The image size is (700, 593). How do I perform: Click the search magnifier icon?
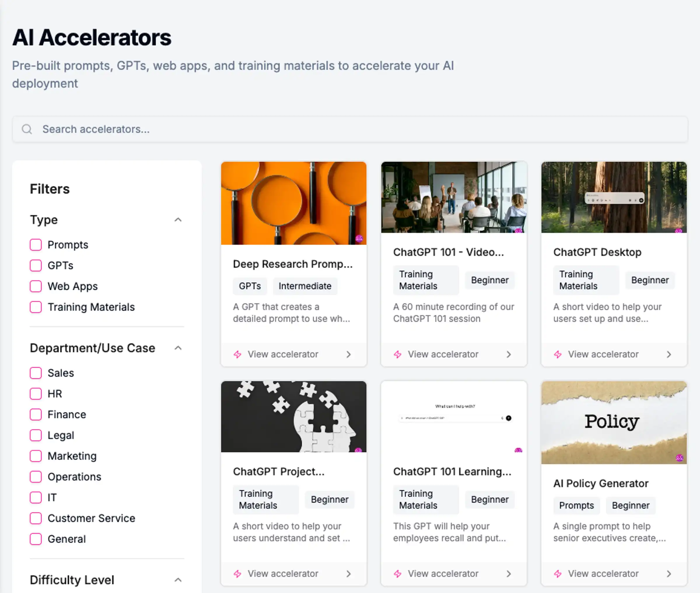(27, 129)
